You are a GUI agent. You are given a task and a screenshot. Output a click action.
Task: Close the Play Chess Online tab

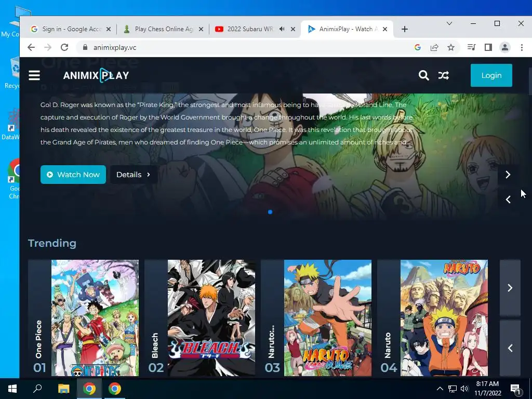tap(201, 29)
